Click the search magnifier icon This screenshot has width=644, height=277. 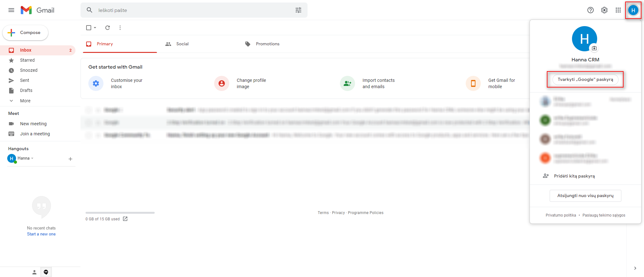pyautogui.click(x=90, y=10)
